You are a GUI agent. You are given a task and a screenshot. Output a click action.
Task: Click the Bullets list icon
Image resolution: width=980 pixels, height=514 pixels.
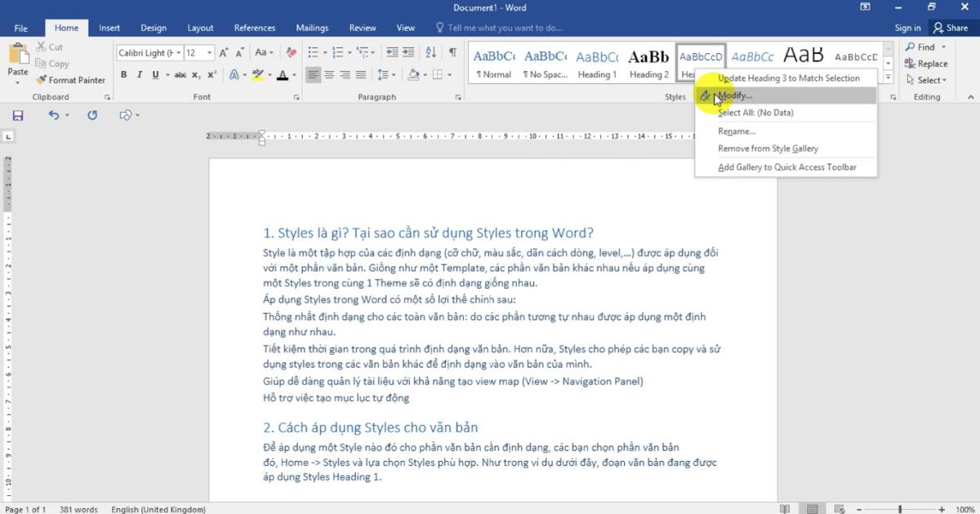pyautogui.click(x=313, y=52)
